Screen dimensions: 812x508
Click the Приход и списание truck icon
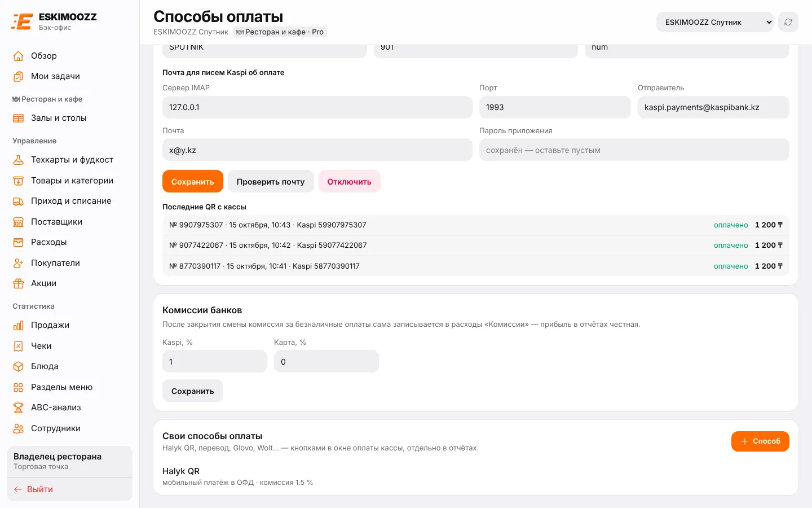[x=19, y=201]
